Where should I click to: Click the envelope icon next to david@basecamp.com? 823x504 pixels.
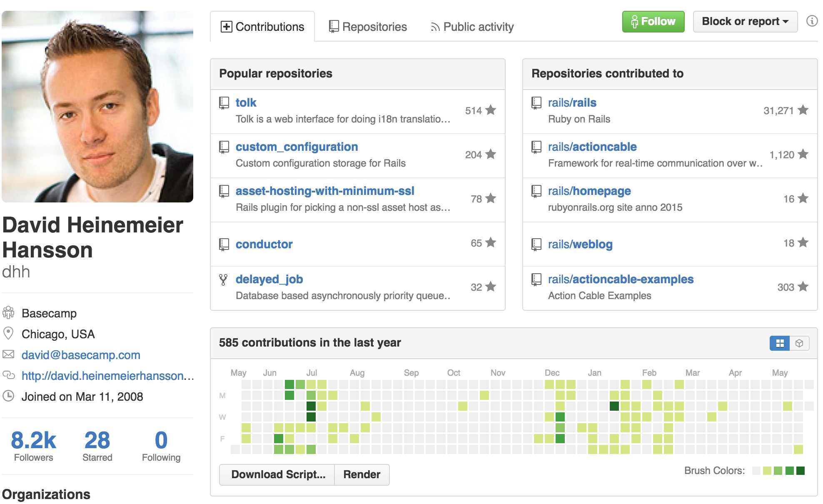[8, 354]
